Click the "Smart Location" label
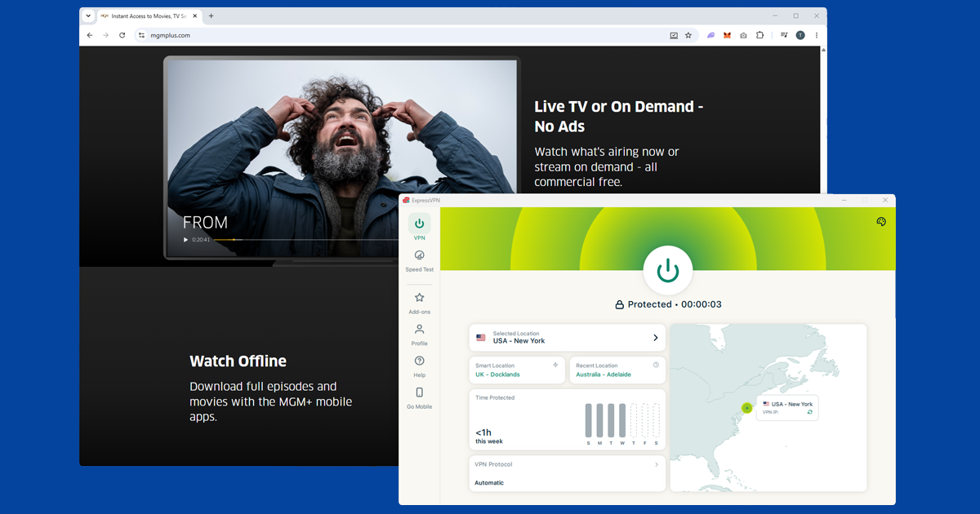Image resolution: width=980 pixels, height=514 pixels. [x=495, y=366]
